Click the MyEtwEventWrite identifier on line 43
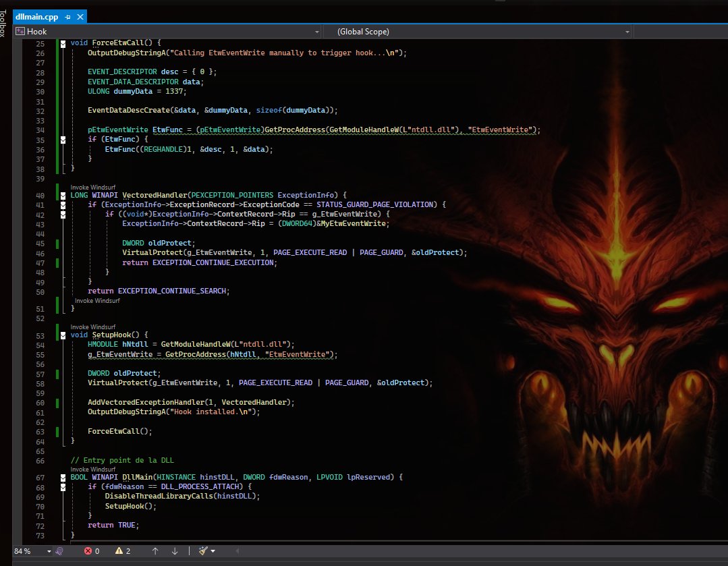 click(x=354, y=223)
